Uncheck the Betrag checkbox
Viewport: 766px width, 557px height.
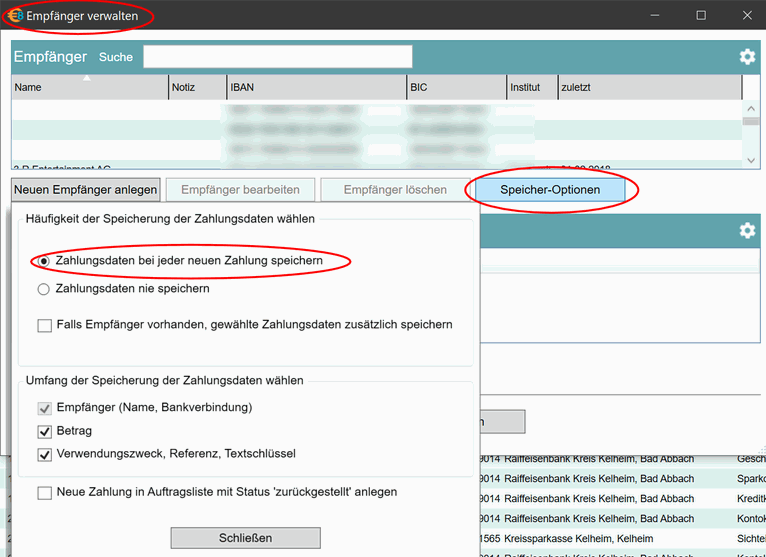click(x=44, y=431)
